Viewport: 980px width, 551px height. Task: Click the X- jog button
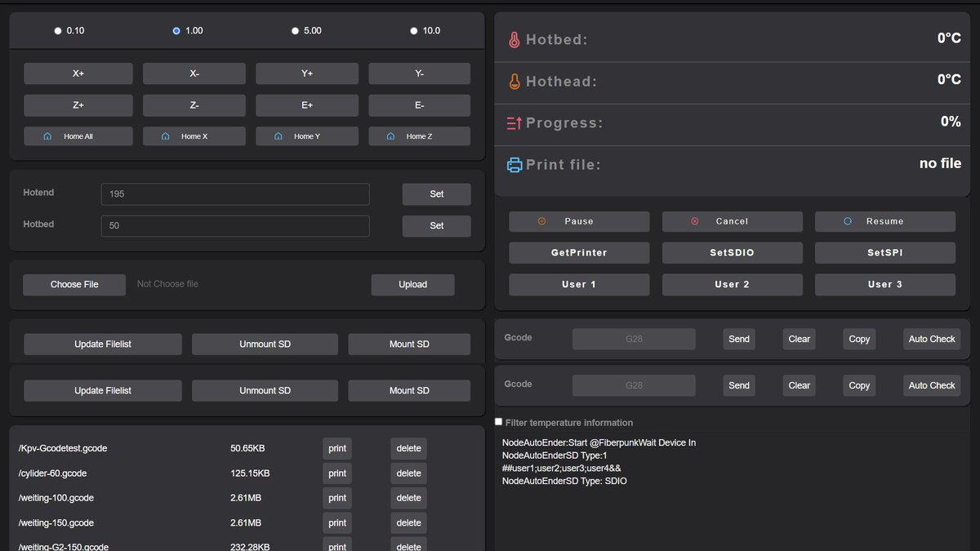point(194,73)
